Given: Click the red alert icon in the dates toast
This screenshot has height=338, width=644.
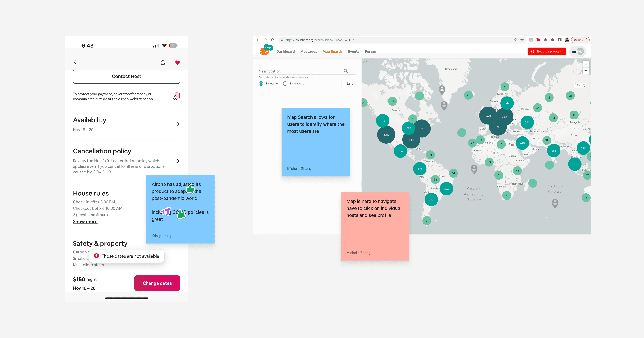Looking at the screenshot, I should pyautogui.click(x=96, y=256).
